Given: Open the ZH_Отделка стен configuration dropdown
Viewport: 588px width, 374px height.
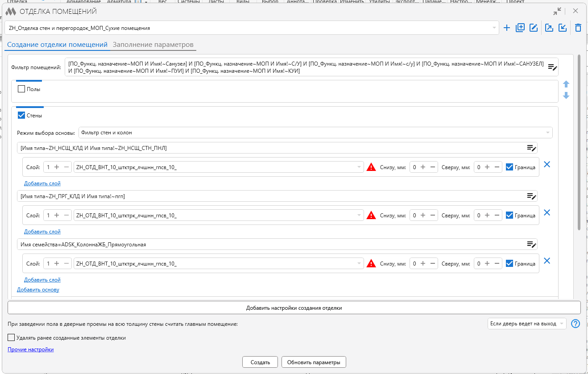Looking at the screenshot, I should click(252, 28).
